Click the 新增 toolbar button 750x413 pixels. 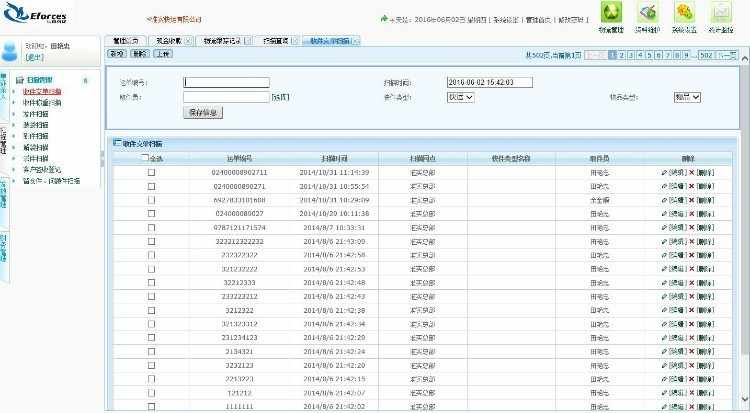click(x=117, y=54)
